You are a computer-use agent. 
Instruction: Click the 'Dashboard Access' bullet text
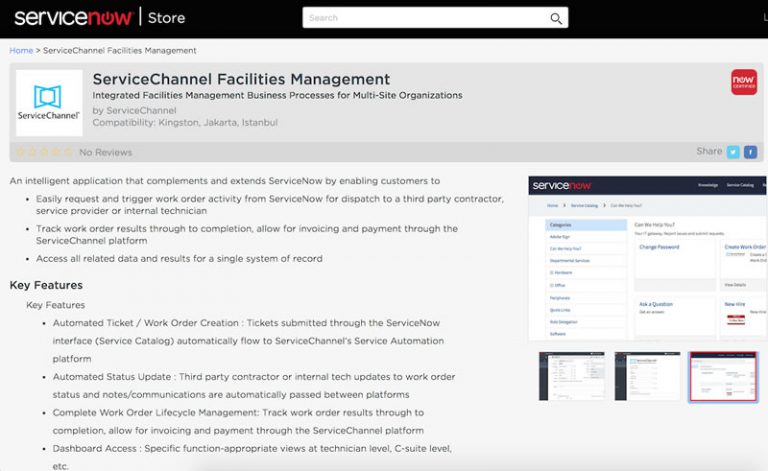click(x=252, y=457)
